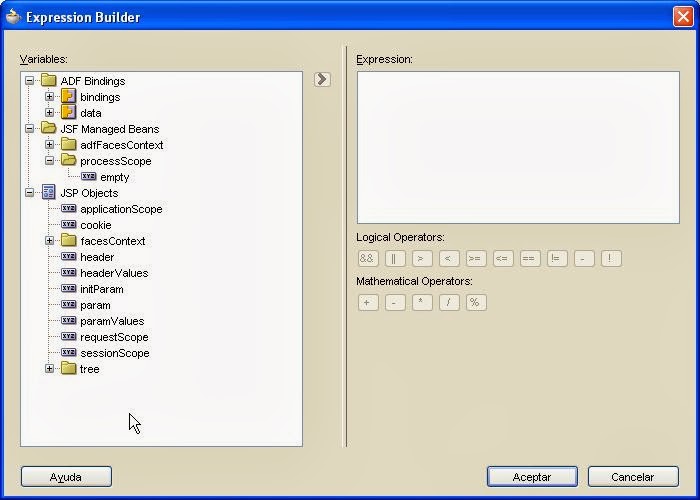Click the xyz icon beside cookie
Image resolution: width=700 pixels, height=500 pixels.
pos(68,225)
